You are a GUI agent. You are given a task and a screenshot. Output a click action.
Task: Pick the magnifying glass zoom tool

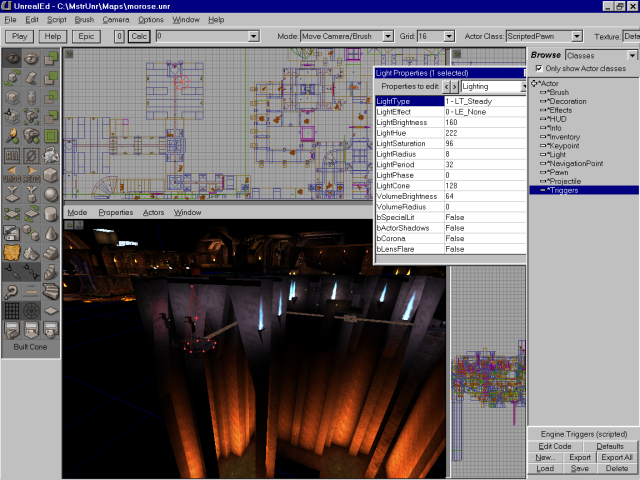13,290
